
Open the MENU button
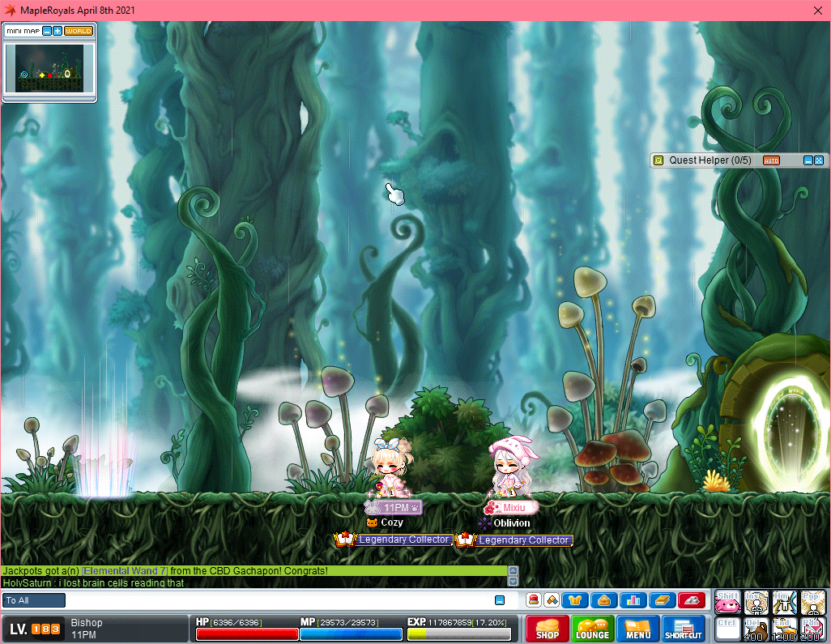point(638,629)
